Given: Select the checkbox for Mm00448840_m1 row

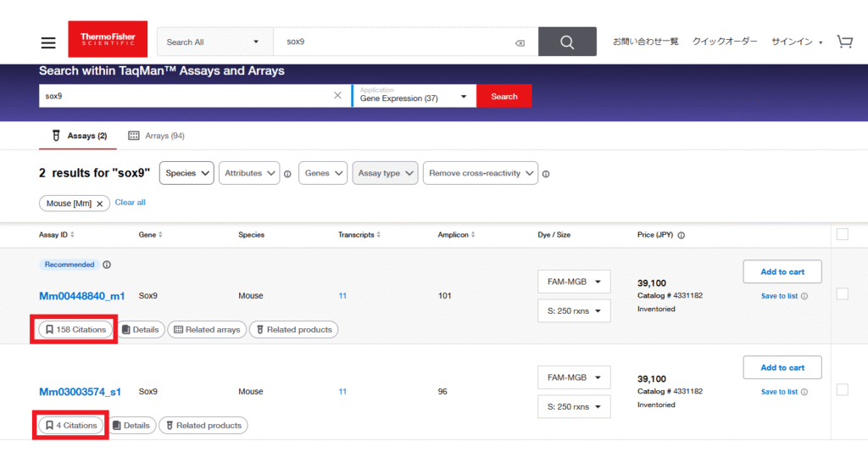Looking at the screenshot, I should [x=842, y=293].
